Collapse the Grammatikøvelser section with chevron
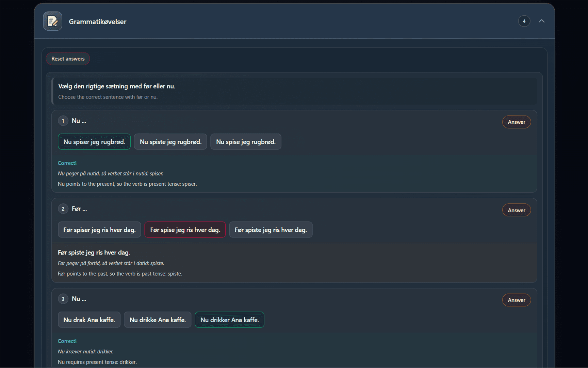588x368 pixels. click(x=541, y=21)
